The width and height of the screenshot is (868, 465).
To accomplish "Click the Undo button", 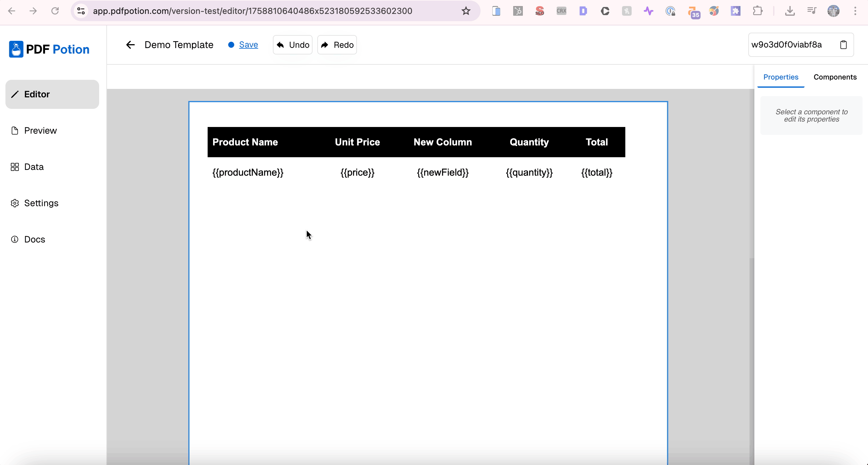I will [x=293, y=45].
